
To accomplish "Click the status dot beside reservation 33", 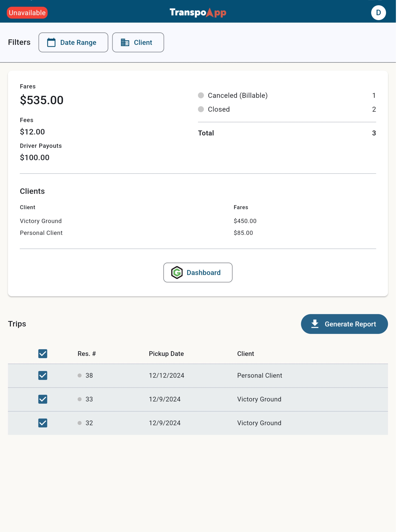I will (x=80, y=399).
